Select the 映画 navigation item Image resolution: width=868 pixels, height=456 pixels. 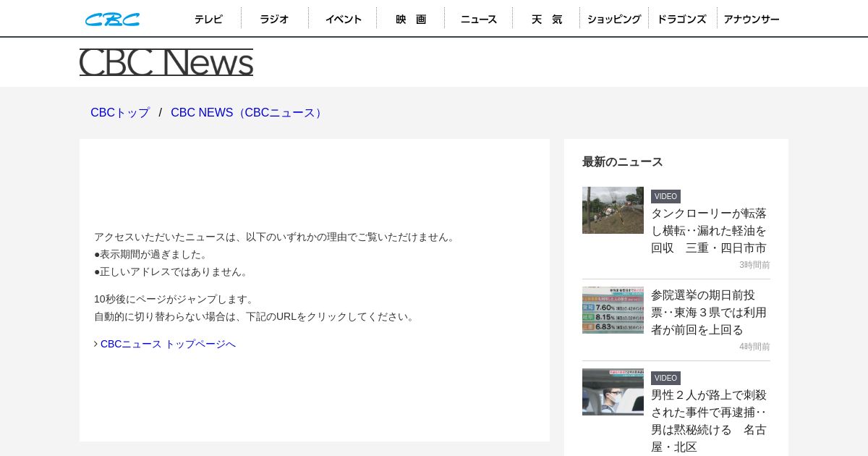(x=410, y=20)
